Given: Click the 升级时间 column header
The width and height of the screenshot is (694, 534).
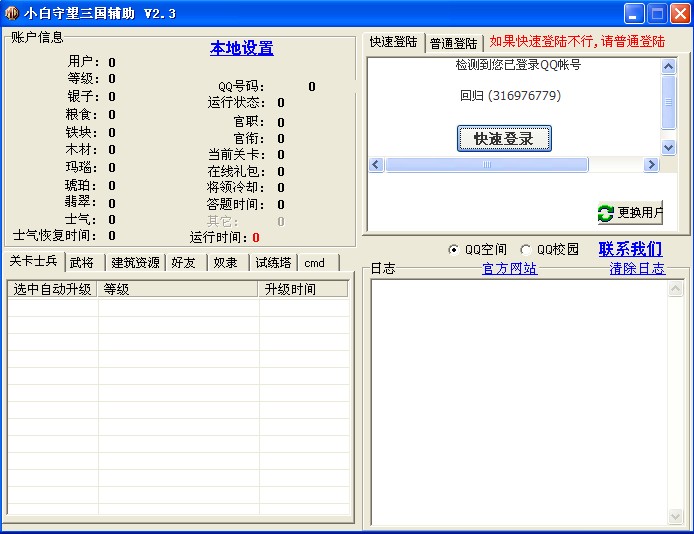Looking at the screenshot, I should (304, 289).
